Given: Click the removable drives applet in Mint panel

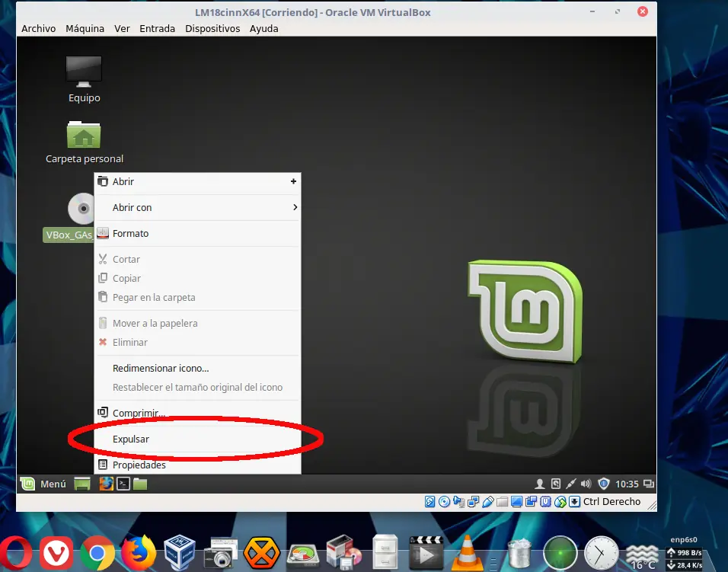Looking at the screenshot, I should coord(556,484).
